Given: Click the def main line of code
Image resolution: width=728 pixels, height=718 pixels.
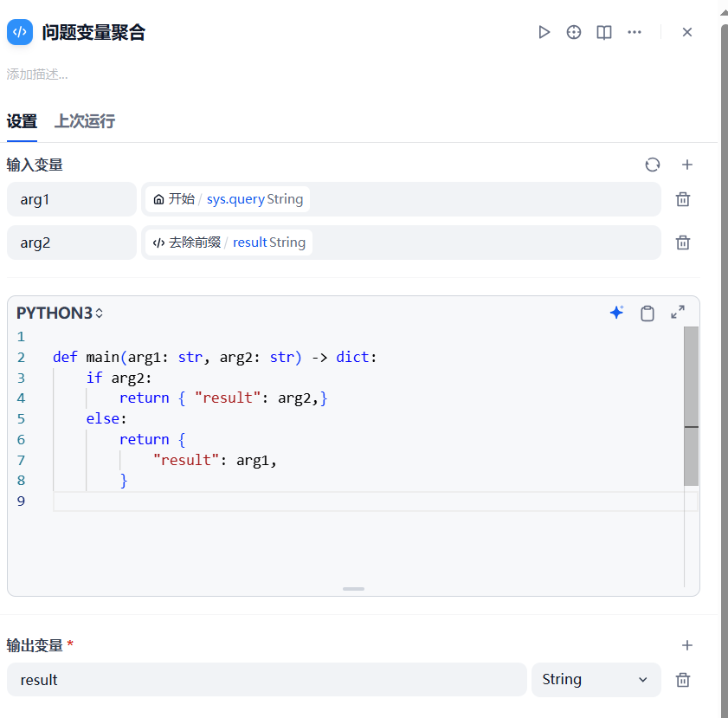Looking at the screenshot, I should pyautogui.click(x=215, y=357).
